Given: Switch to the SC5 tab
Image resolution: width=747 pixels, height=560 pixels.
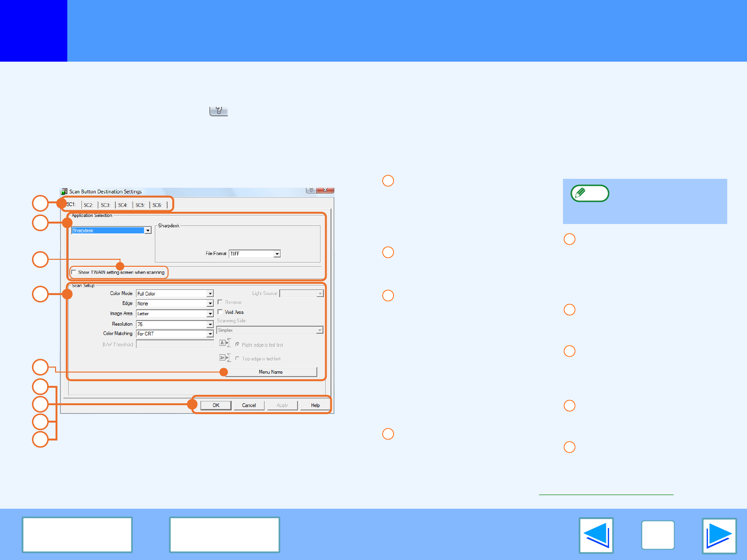Looking at the screenshot, I should 140,205.
